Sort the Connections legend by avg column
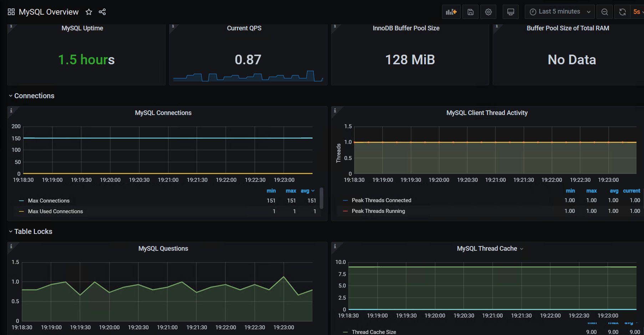This screenshot has width=644, height=335. point(305,191)
